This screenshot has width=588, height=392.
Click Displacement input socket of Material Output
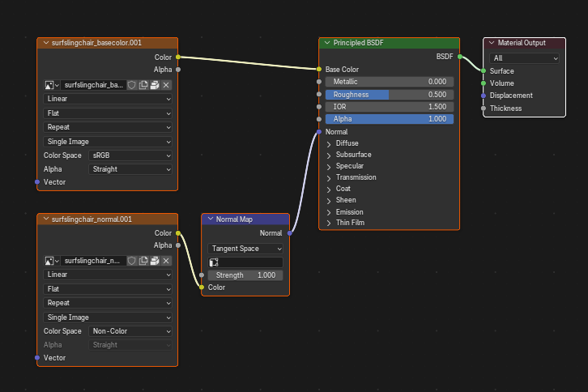click(x=484, y=96)
